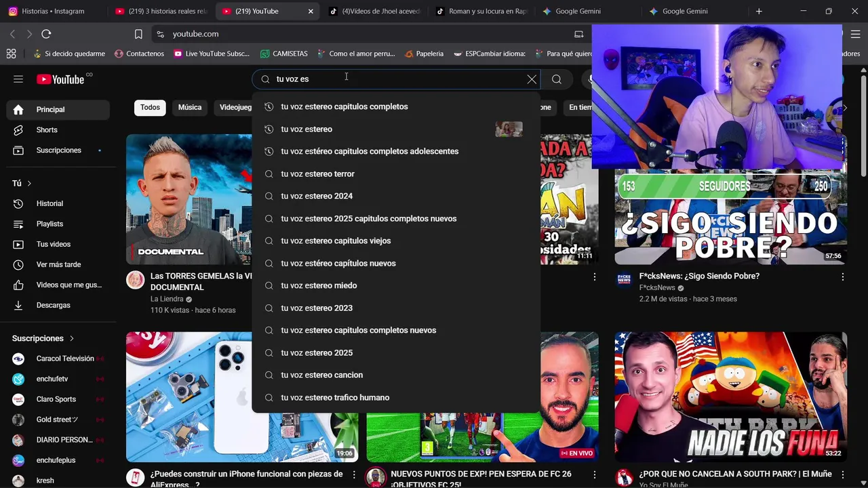Open 'Live YouTube Subsc...' bookmark
Viewport: 868px width, 488px height.
[212, 54]
